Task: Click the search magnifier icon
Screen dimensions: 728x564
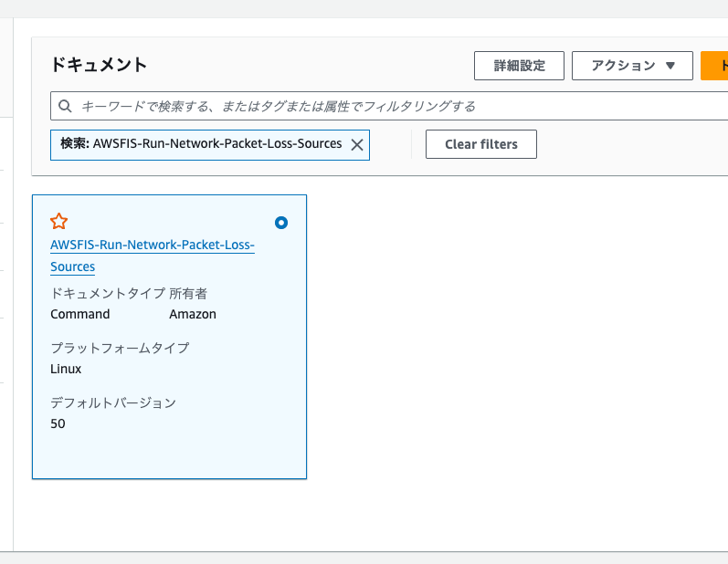Action: tap(65, 106)
